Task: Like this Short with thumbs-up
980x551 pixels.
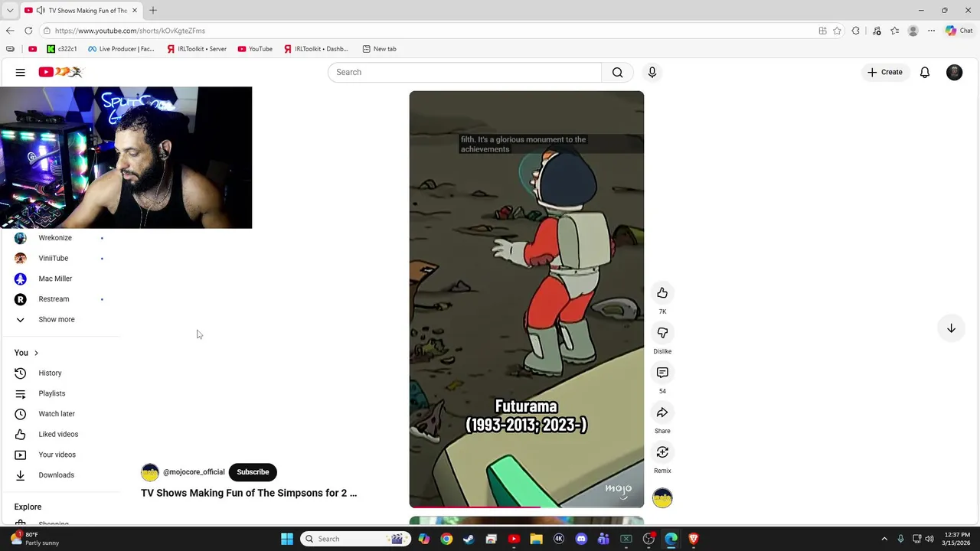Action: click(662, 293)
